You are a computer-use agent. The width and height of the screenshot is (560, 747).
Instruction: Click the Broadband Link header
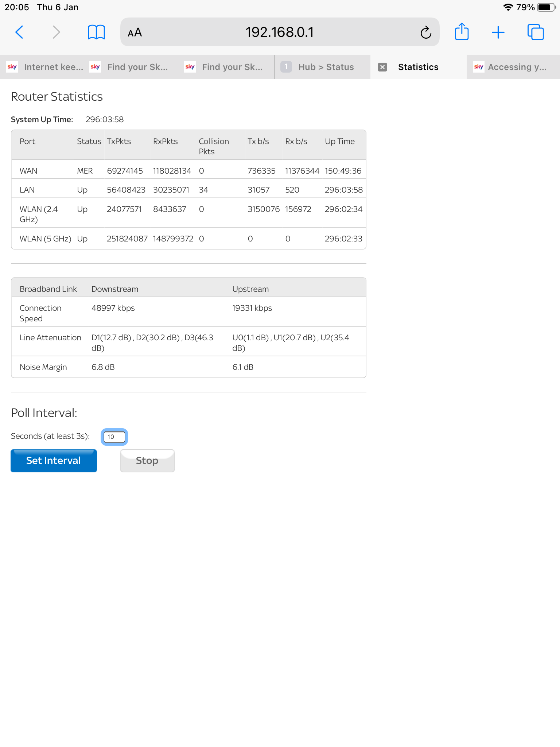[x=48, y=289]
